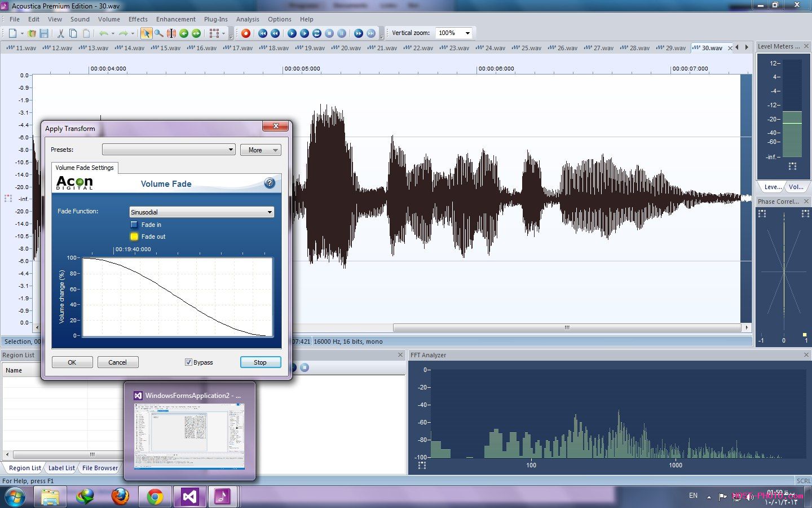
Task: Click the Region List horizontal scrollbar
Action: tap(68, 454)
